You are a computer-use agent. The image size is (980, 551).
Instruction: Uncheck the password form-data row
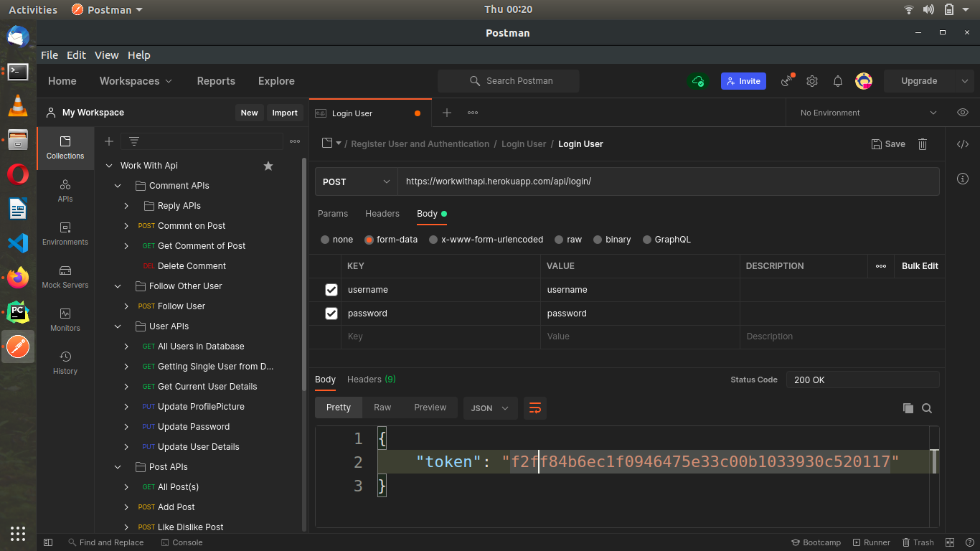(331, 314)
